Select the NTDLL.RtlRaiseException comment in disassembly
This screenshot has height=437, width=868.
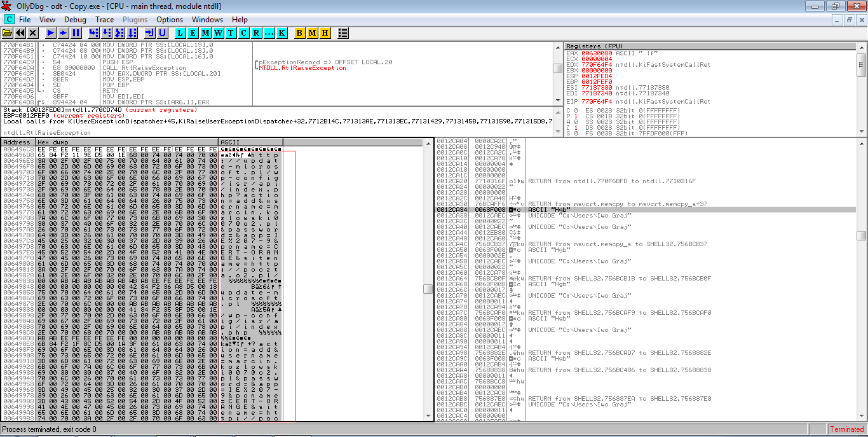[302, 68]
